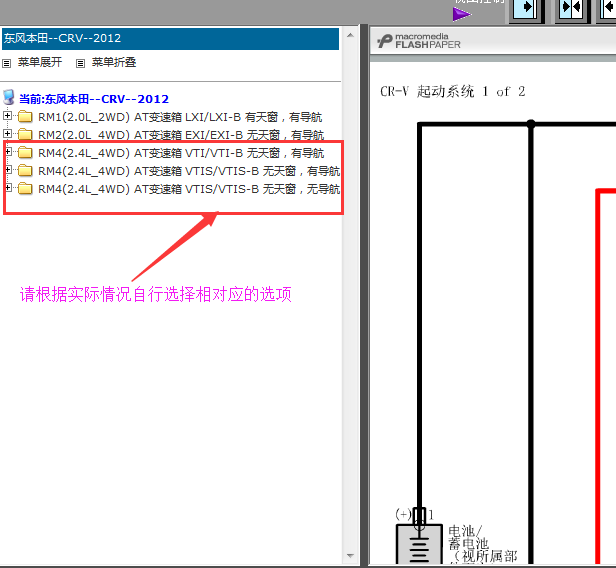
Task: Expand the RM2(2.0L_4WD) EXI/EXI-B node
Action: point(7,134)
